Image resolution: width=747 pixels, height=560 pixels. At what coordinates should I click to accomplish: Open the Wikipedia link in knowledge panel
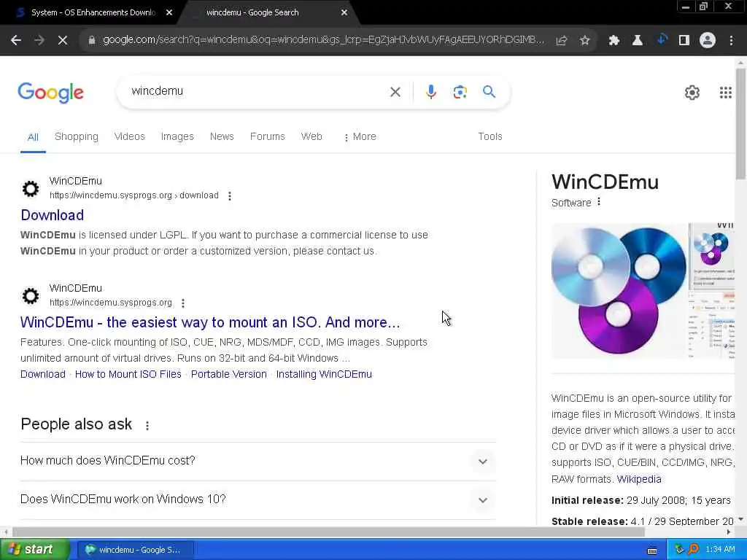639,479
